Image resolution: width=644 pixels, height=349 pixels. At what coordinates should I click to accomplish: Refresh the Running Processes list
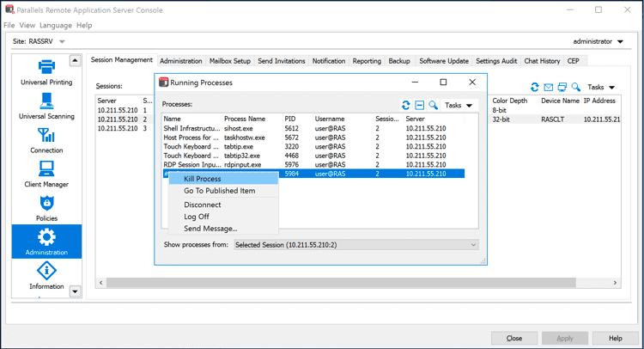tap(406, 105)
